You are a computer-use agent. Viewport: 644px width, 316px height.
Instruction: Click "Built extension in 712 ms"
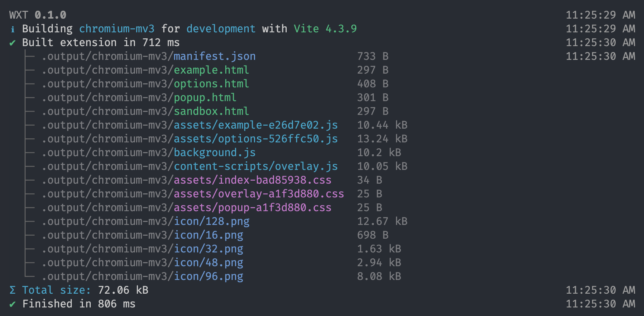[x=101, y=42]
